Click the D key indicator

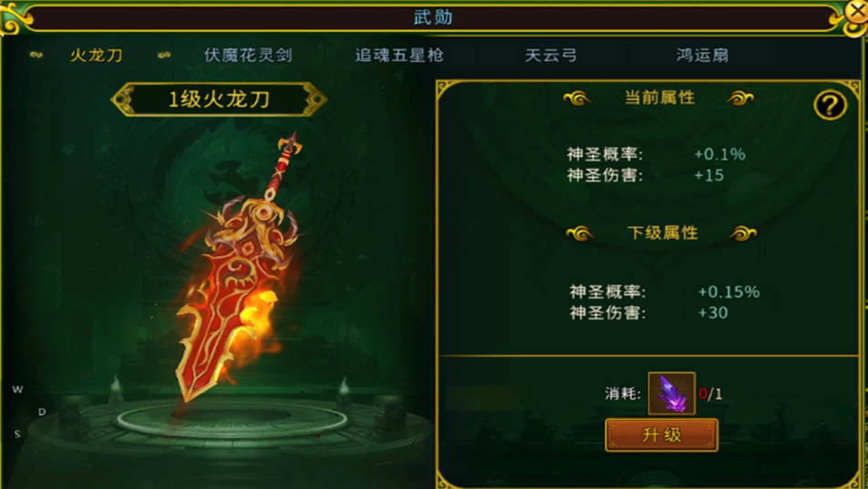[42, 411]
